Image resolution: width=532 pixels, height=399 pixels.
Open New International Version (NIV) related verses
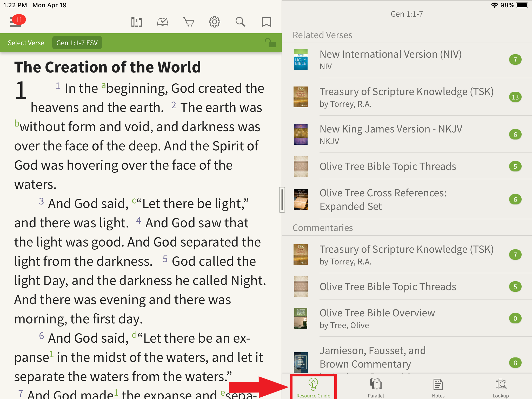(407, 60)
